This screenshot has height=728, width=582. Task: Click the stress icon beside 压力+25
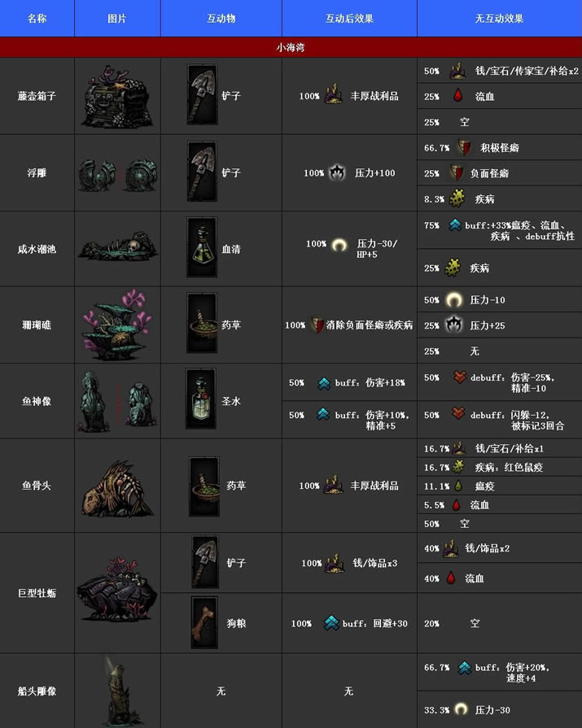(x=453, y=325)
